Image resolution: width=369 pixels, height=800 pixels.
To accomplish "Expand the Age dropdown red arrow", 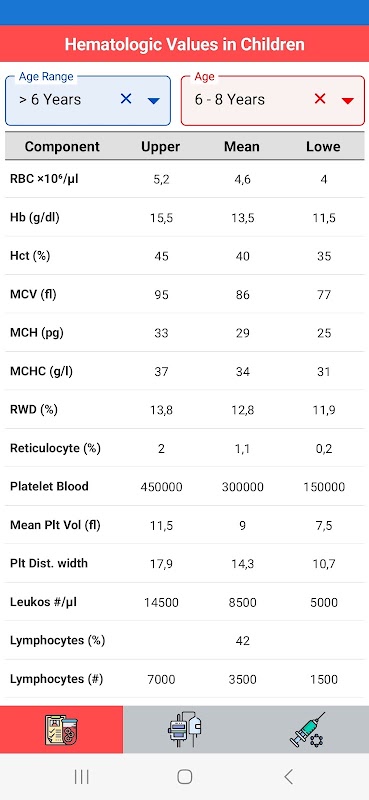I will click(x=348, y=101).
